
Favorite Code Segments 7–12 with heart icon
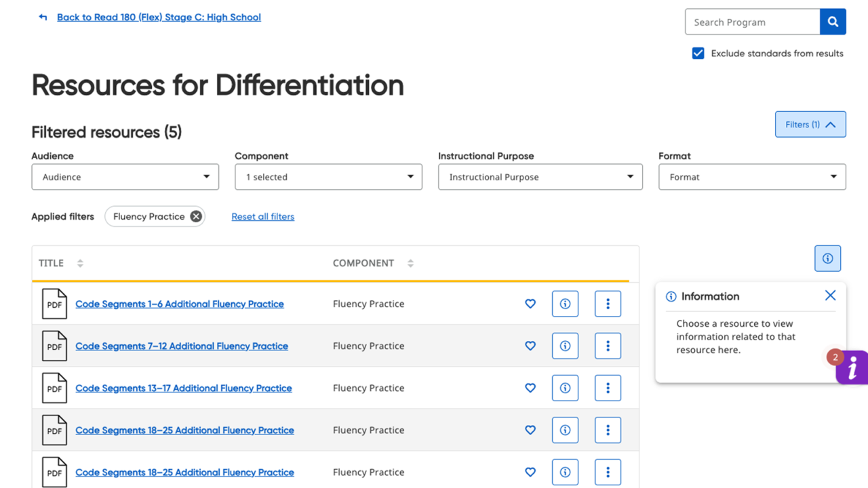tap(530, 346)
